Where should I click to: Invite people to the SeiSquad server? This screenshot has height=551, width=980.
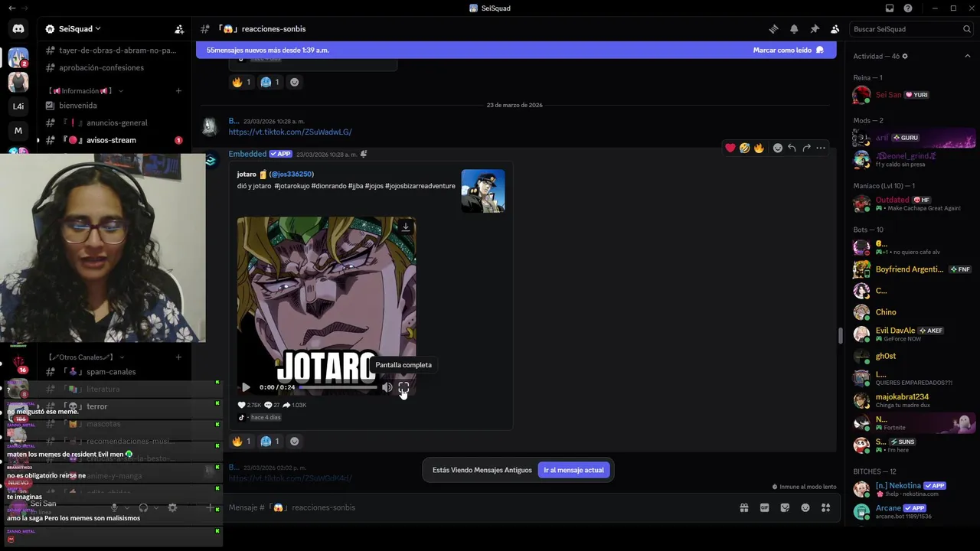(179, 29)
